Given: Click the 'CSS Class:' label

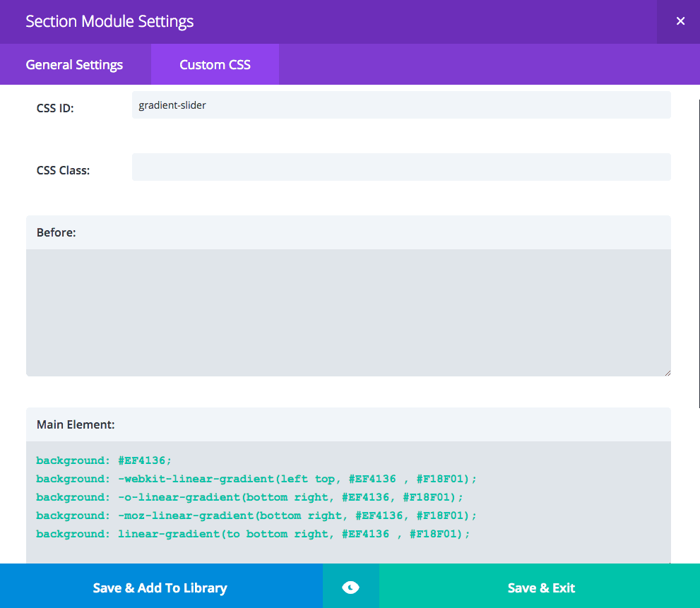Looking at the screenshot, I should 63,170.
